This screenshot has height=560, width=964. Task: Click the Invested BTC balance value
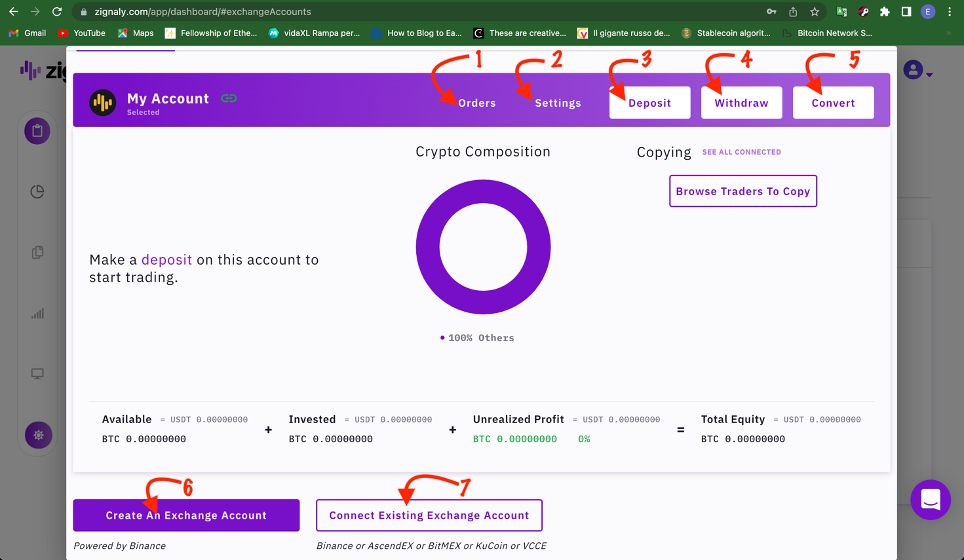click(331, 439)
